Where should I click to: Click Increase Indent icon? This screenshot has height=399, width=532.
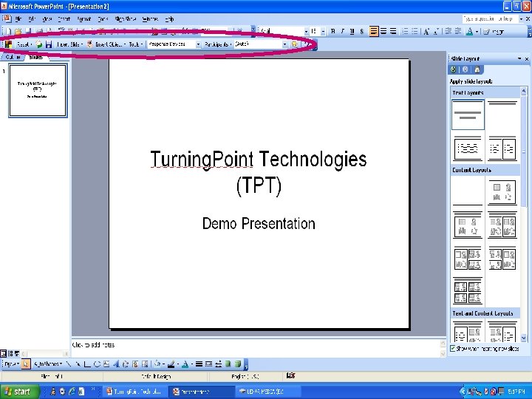click(457, 32)
